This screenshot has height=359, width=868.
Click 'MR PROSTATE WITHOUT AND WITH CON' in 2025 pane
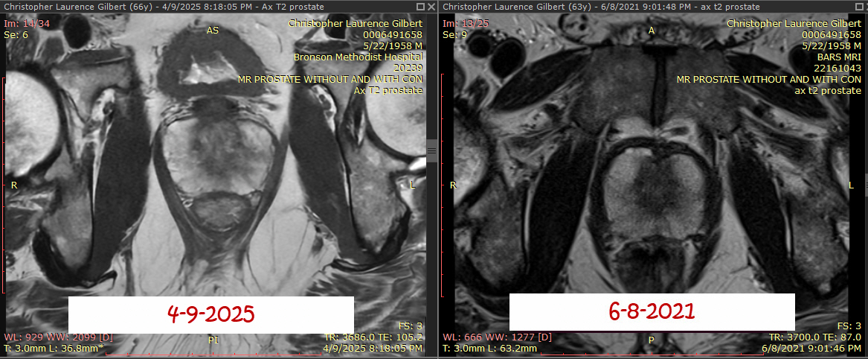coord(330,79)
